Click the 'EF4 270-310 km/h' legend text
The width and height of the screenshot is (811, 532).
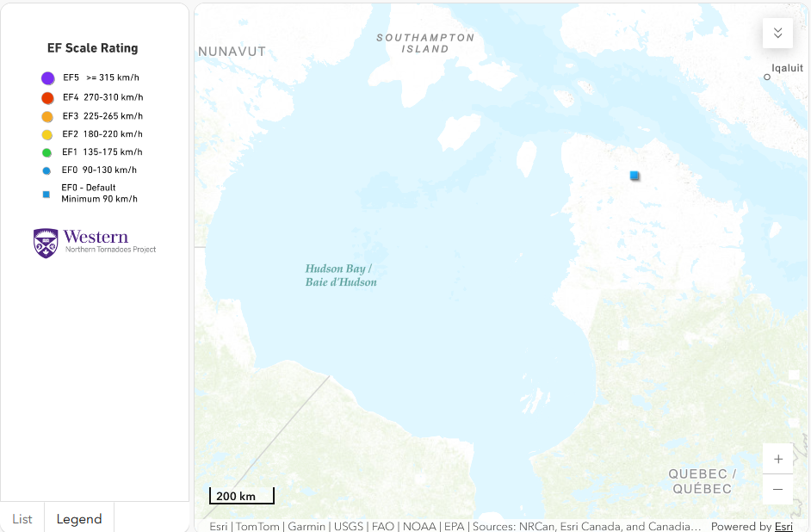click(103, 97)
